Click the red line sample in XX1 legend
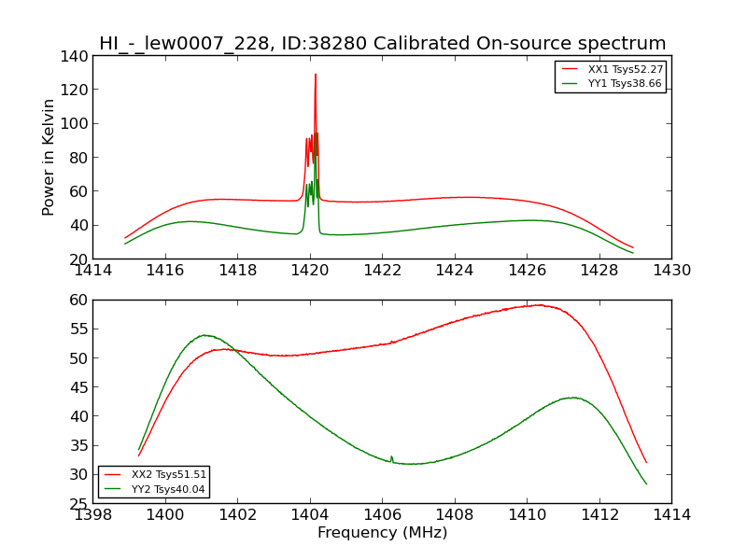The height and width of the screenshot is (560, 747). click(570, 69)
